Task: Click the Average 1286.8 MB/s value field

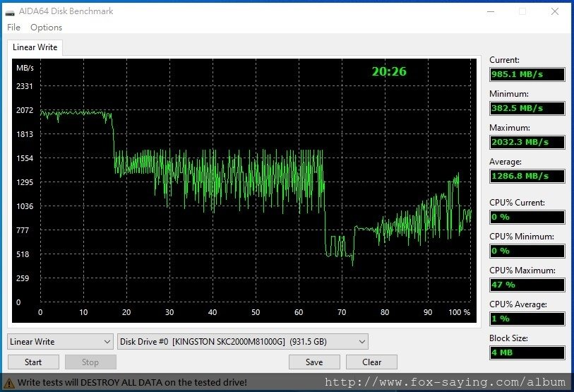Action: click(x=527, y=176)
